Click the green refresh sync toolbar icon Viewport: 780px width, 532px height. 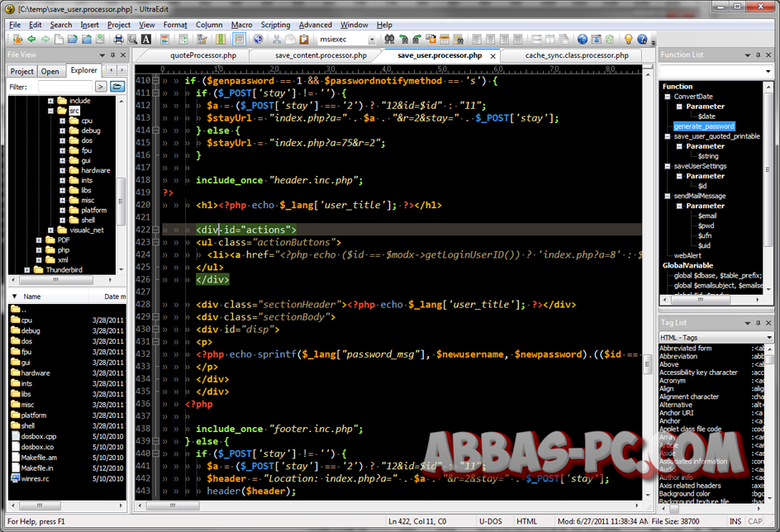610,39
